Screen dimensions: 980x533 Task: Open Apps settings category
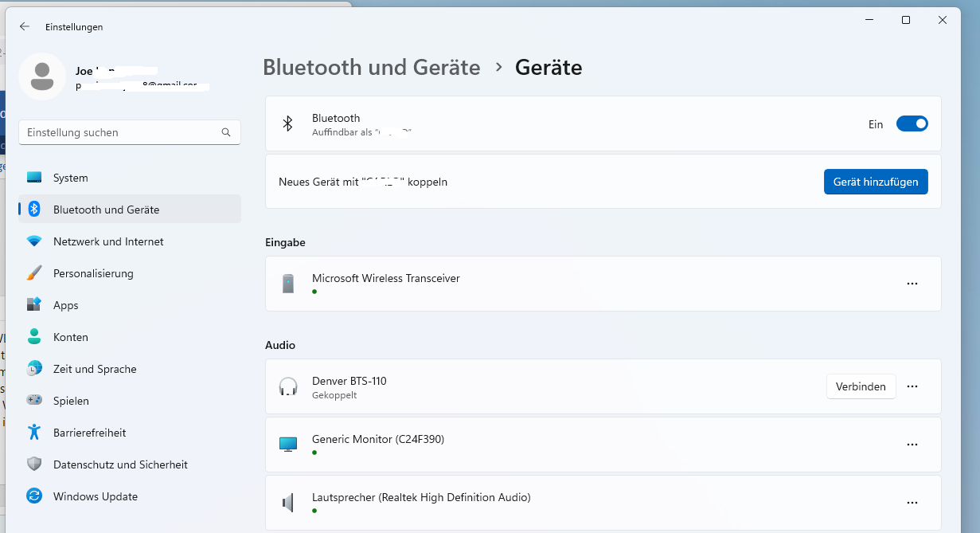point(130,305)
